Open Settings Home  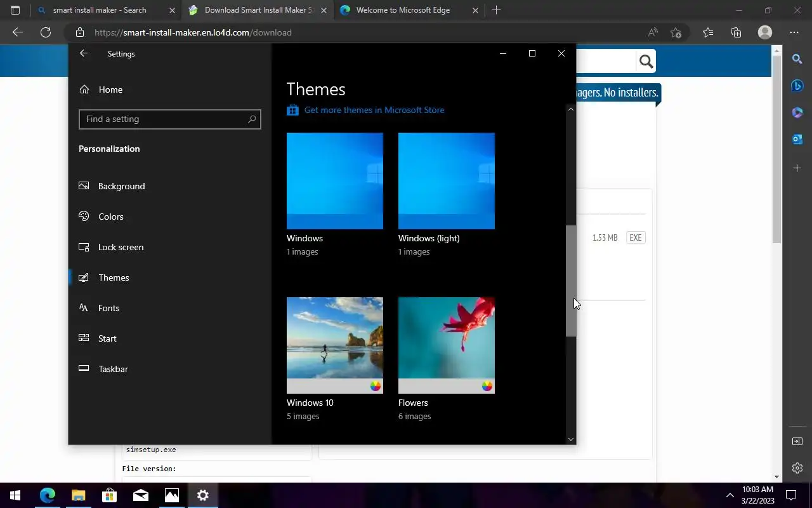101,90
